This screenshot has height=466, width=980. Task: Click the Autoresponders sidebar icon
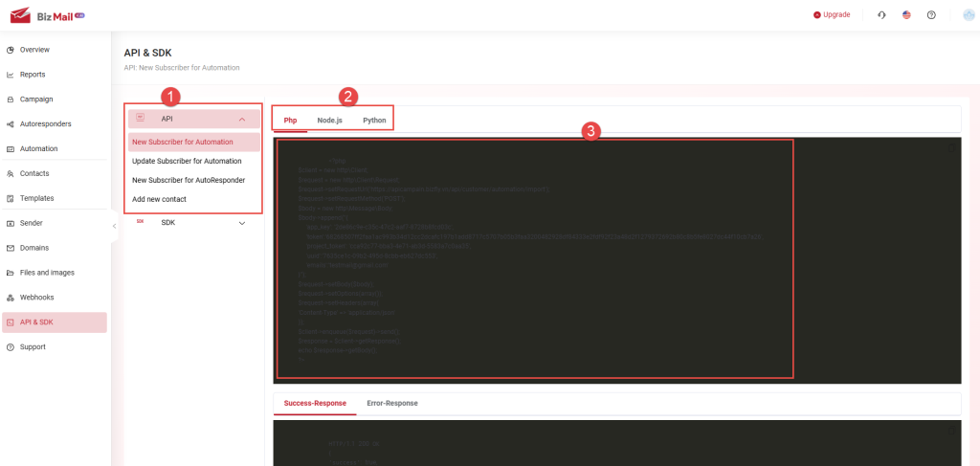pos(11,124)
